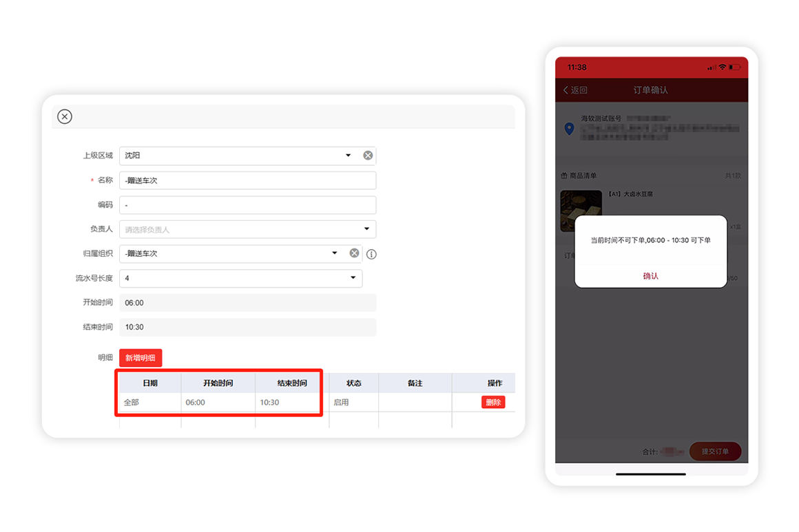Tap 确认 in the popup dialog

pyautogui.click(x=650, y=275)
